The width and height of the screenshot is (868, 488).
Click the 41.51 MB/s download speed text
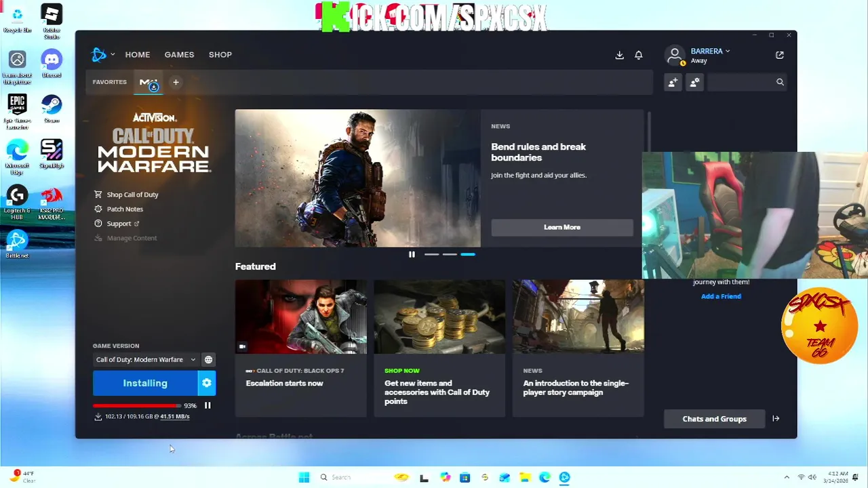175,417
